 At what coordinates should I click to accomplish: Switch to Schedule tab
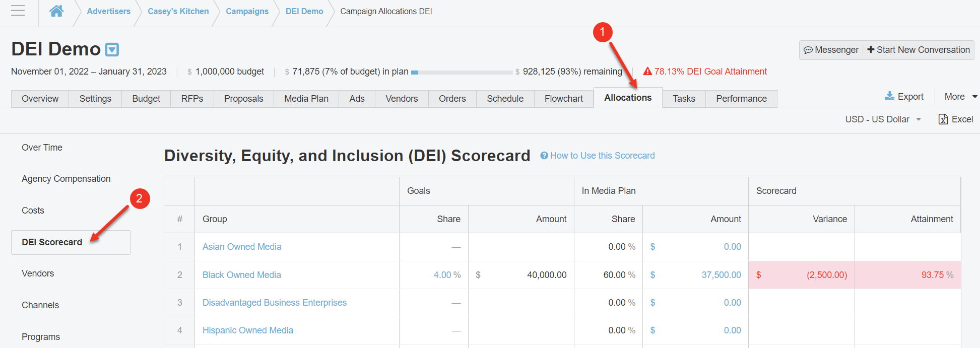[505, 99]
